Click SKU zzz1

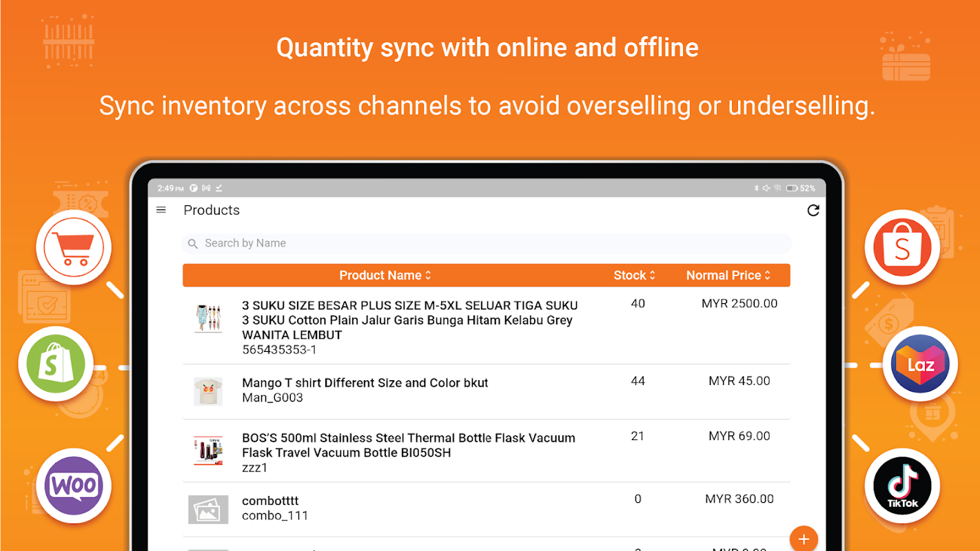tap(255, 468)
